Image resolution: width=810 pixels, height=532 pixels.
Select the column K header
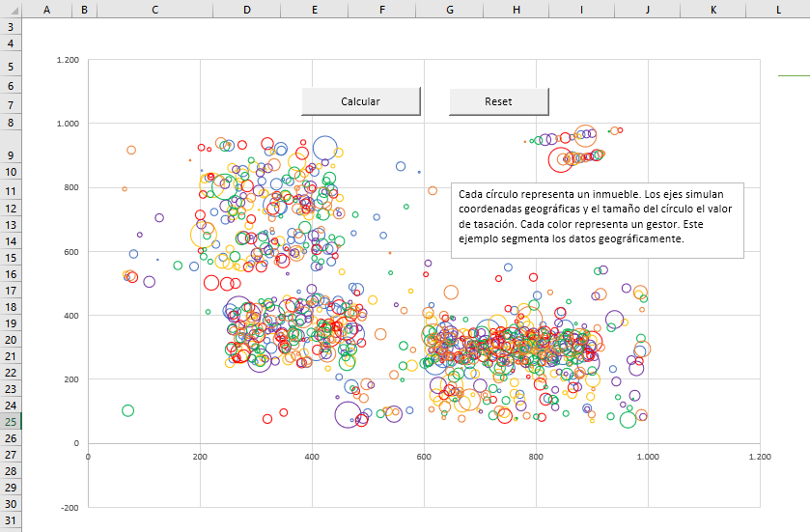click(x=712, y=9)
